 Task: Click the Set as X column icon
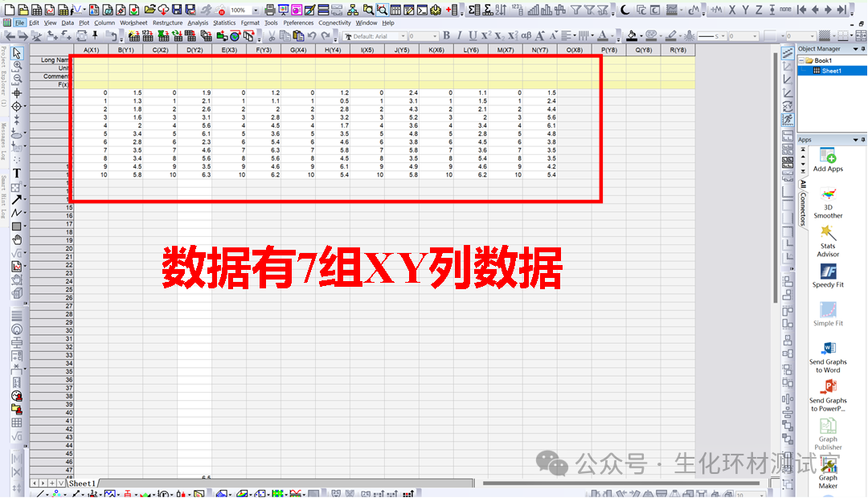(732, 10)
